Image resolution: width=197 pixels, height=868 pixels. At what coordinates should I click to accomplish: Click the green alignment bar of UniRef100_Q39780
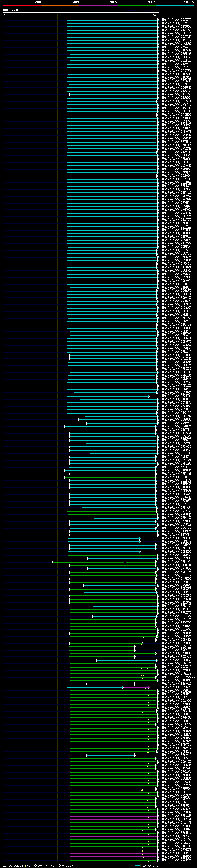pyautogui.click(x=108, y=430)
